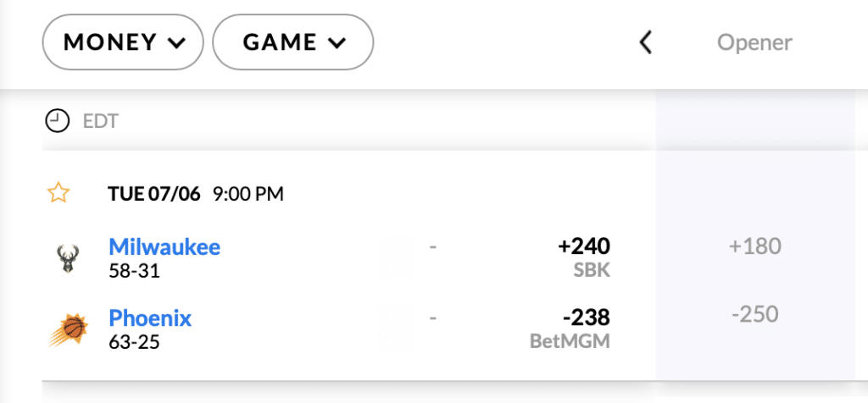Select Phoenix -238 best odds

[587, 317]
